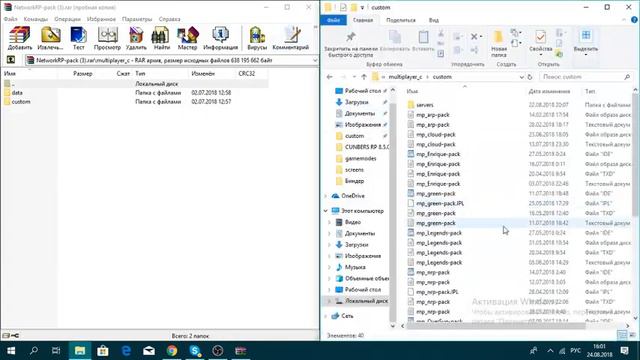Click the Комментарий icon in WinRAR
The image size is (640, 360).
[x=291, y=38]
